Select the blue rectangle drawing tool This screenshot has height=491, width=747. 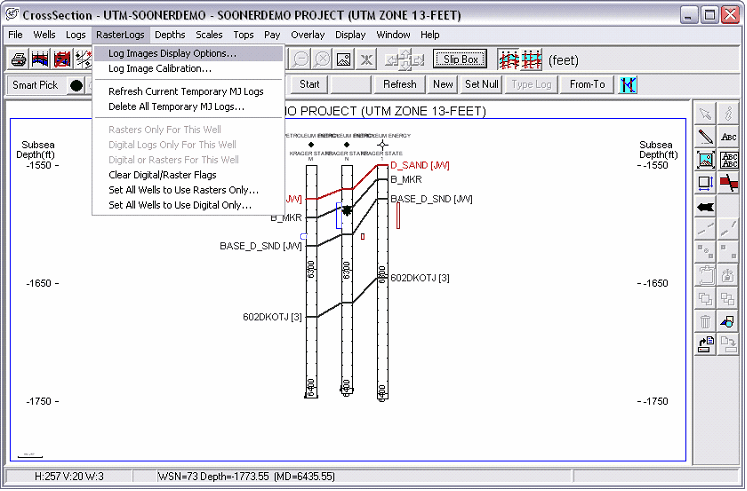click(705, 183)
